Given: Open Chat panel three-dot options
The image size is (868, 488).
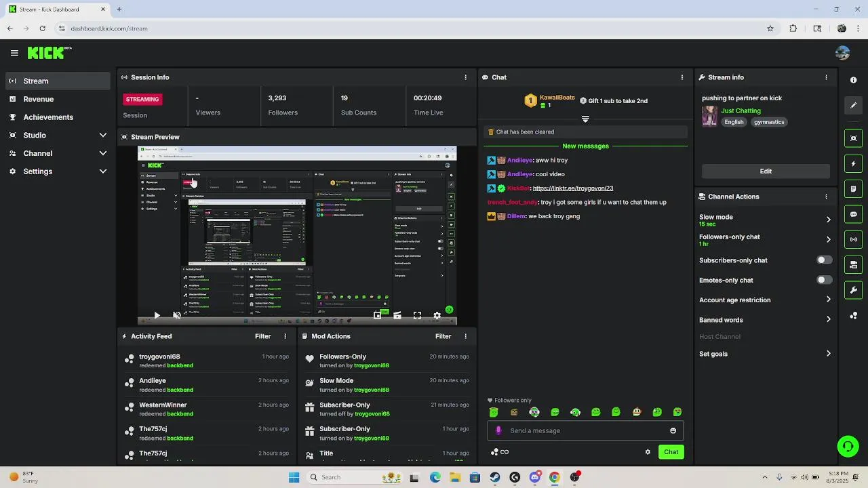Looking at the screenshot, I should (x=682, y=77).
